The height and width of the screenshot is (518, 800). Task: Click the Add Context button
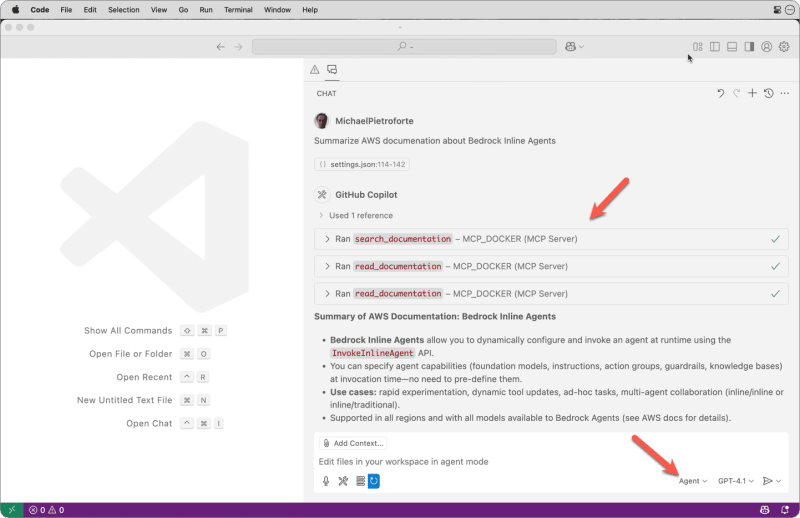coord(353,443)
